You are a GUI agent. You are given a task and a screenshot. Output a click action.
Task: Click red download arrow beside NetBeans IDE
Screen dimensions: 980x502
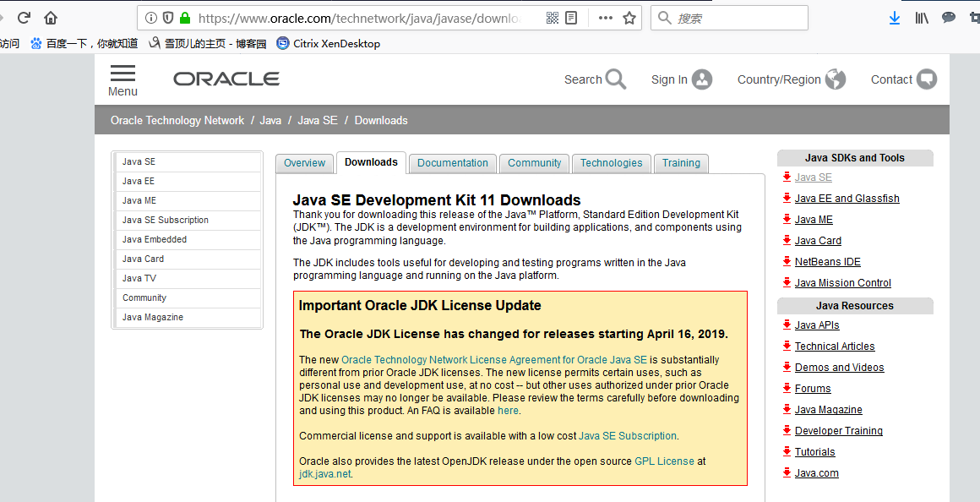[787, 260]
